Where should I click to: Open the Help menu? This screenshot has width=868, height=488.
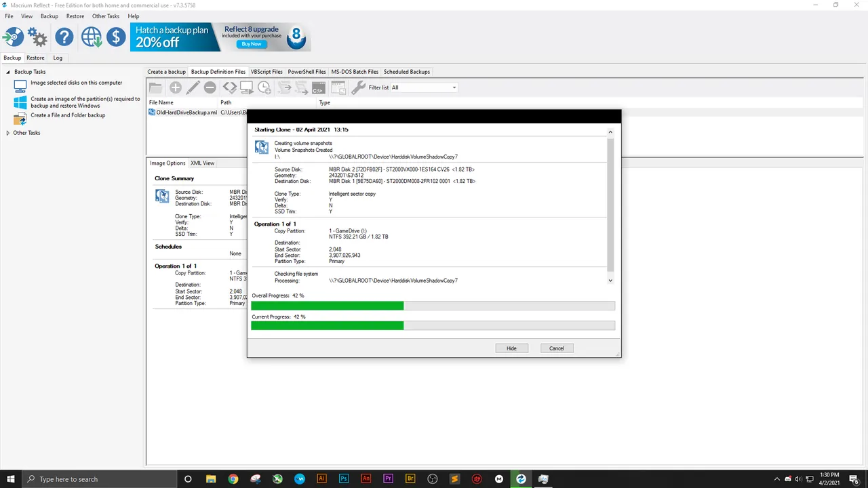tap(134, 16)
